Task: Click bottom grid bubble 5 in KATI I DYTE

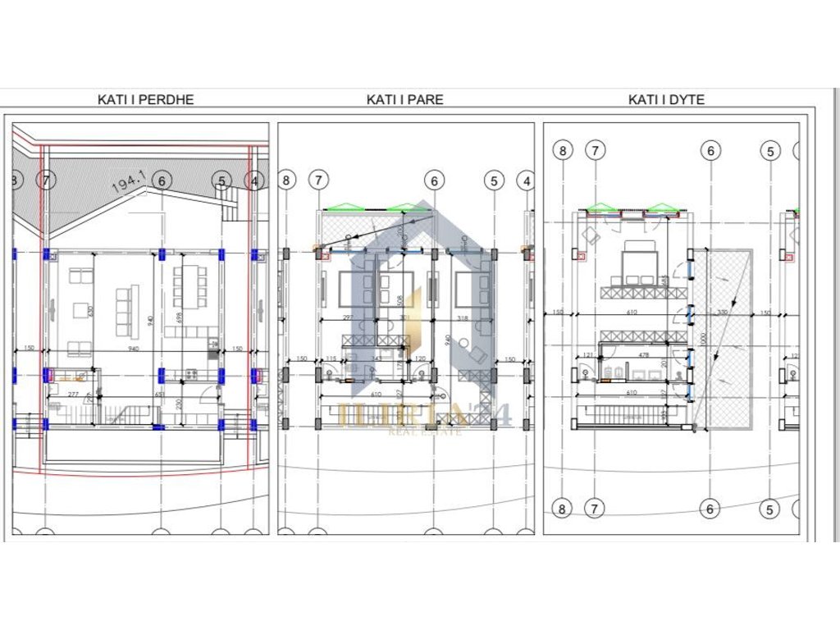Action: (769, 509)
